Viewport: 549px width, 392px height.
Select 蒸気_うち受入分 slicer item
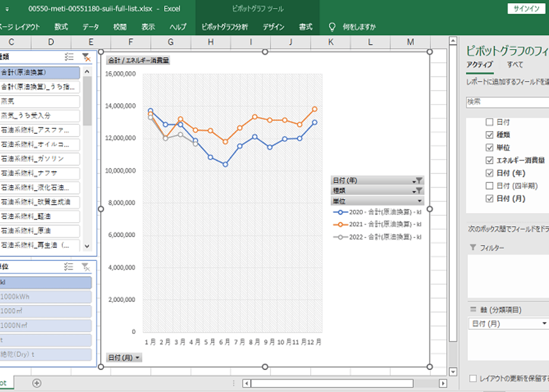tap(40, 115)
